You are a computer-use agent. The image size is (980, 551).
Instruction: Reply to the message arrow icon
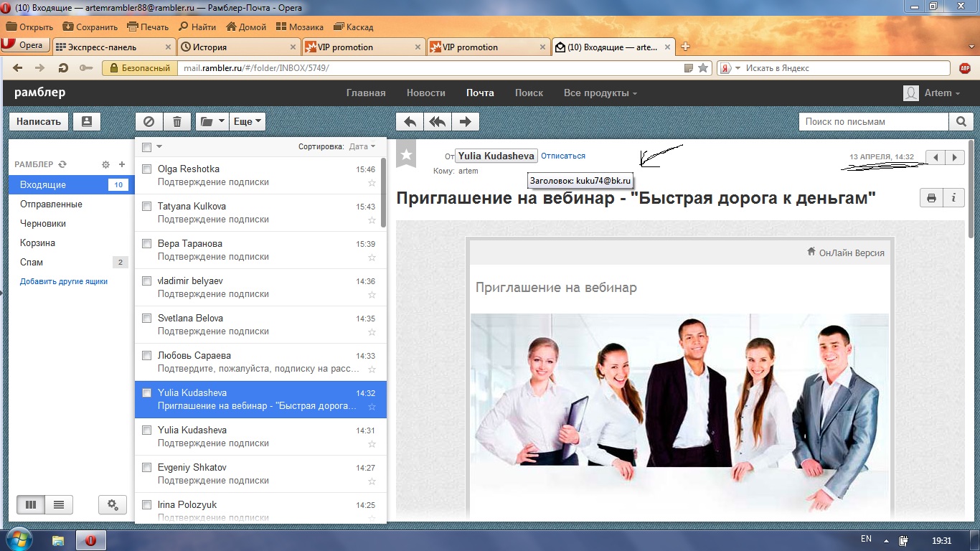pyautogui.click(x=410, y=121)
